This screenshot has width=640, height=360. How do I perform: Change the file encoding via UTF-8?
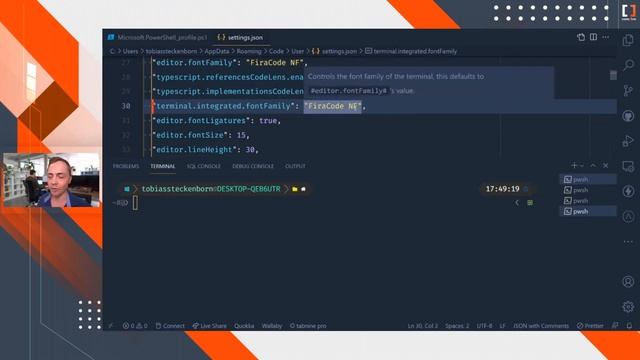point(484,326)
